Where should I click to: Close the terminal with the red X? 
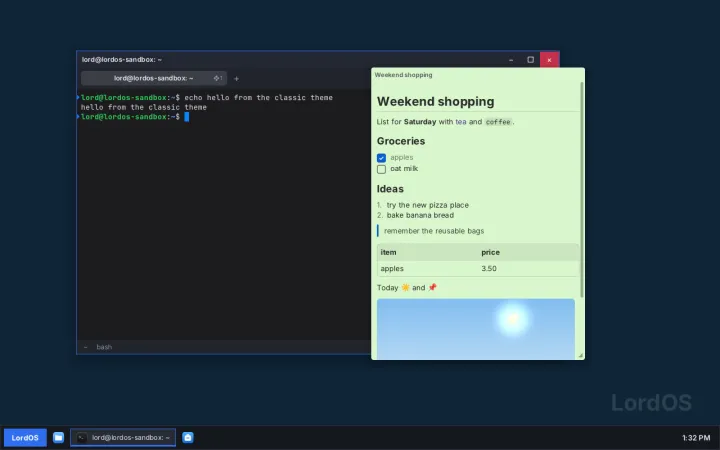click(549, 60)
